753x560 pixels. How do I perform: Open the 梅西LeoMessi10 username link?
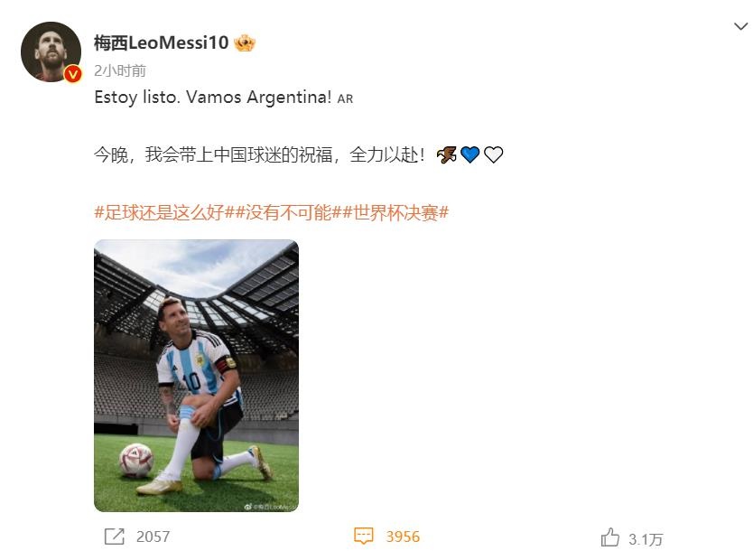pyautogui.click(x=161, y=42)
